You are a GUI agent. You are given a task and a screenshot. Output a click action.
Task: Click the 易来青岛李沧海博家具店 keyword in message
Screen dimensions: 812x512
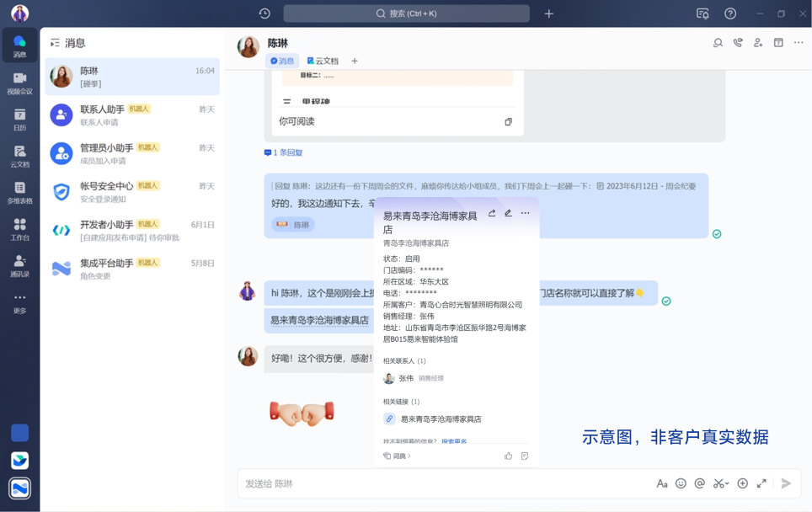[x=319, y=321]
